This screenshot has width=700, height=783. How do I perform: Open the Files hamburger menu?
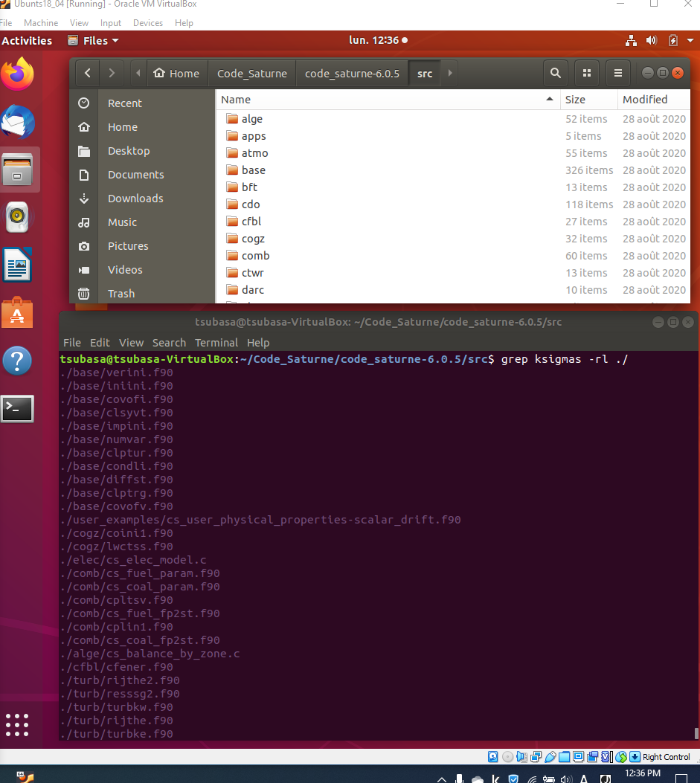point(617,73)
